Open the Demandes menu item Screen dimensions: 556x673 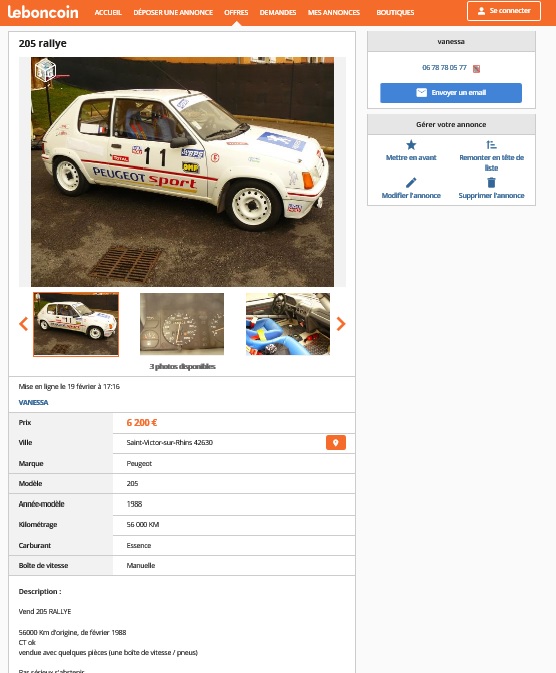tap(278, 12)
